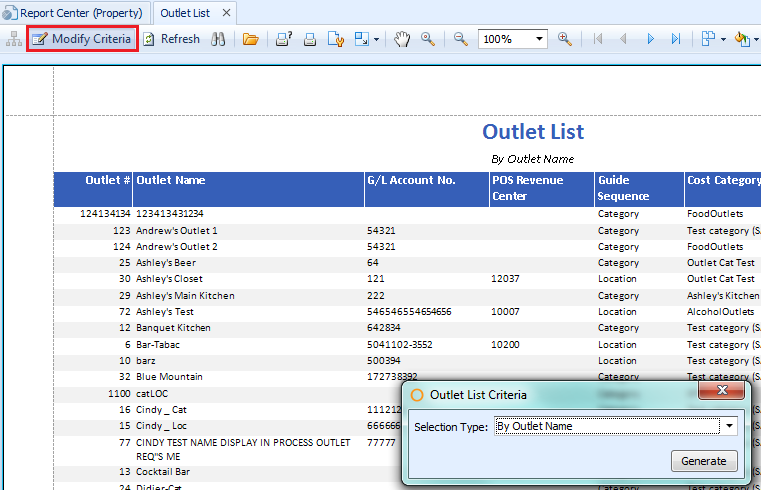
Task: Click the print icon
Action: [x=310, y=39]
